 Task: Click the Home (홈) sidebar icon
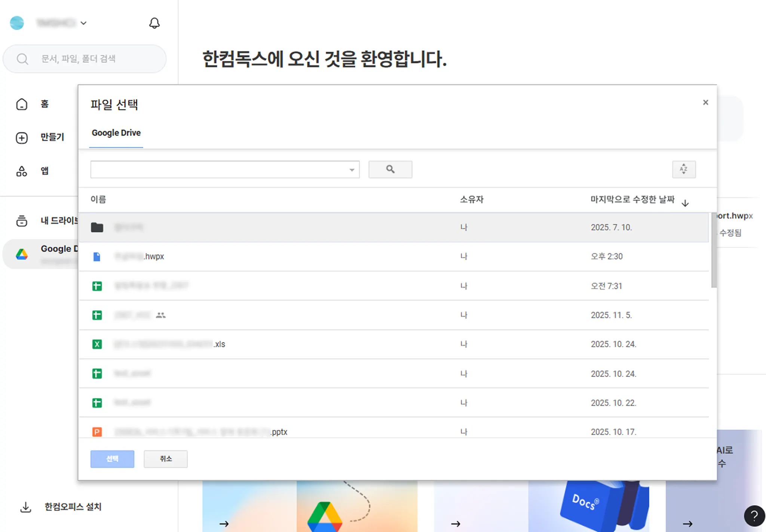click(22, 104)
